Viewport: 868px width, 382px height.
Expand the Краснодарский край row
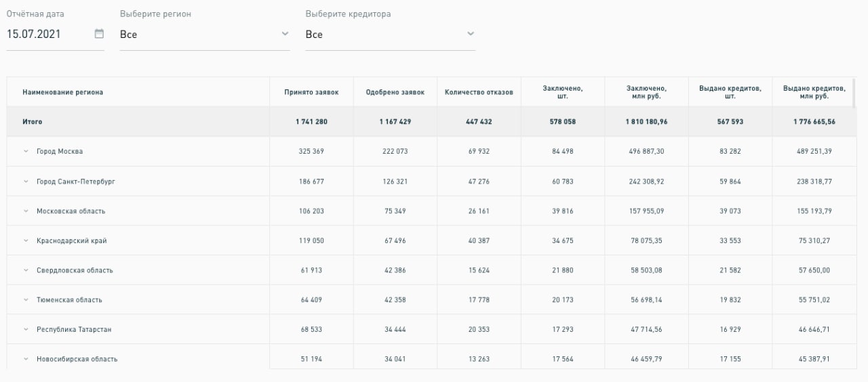click(x=26, y=240)
